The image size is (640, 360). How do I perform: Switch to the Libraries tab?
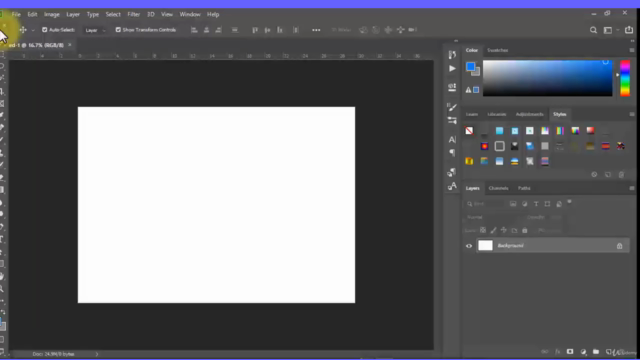pyautogui.click(x=497, y=114)
